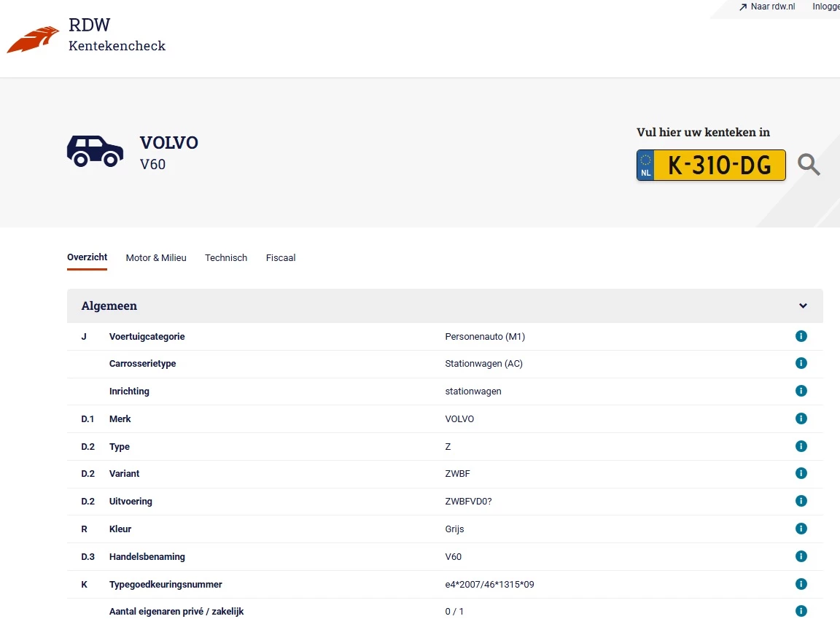Open the Fiscaal tab
The height and width of the screenshot is (627, 840).
[281, 257]
